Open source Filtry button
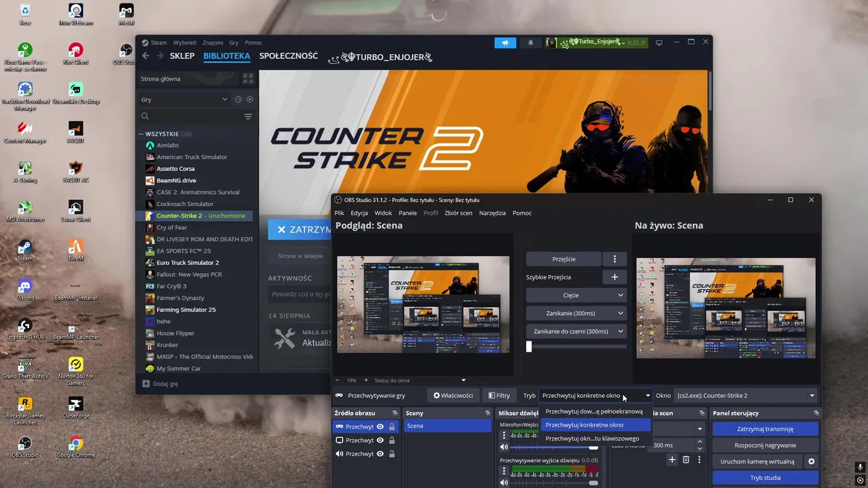 [499, 396]
